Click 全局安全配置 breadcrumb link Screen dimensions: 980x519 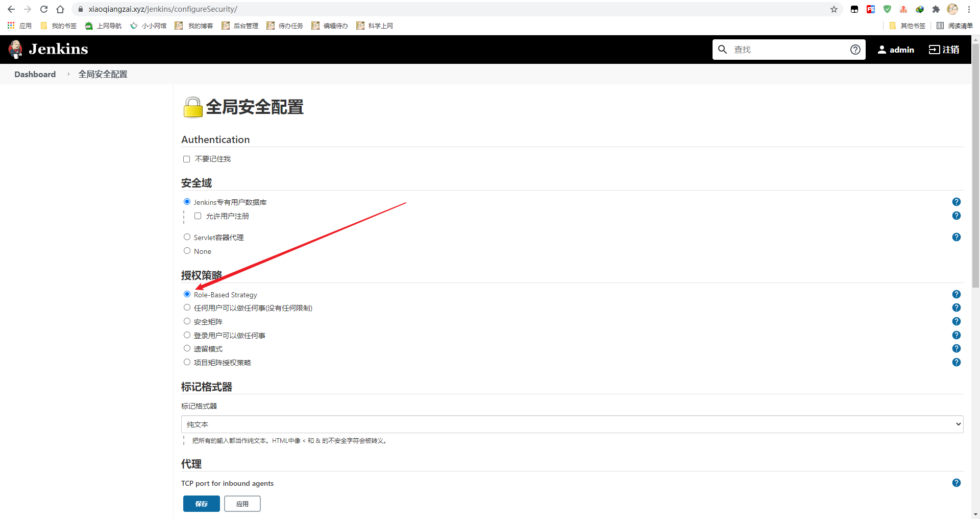(103, 74)
